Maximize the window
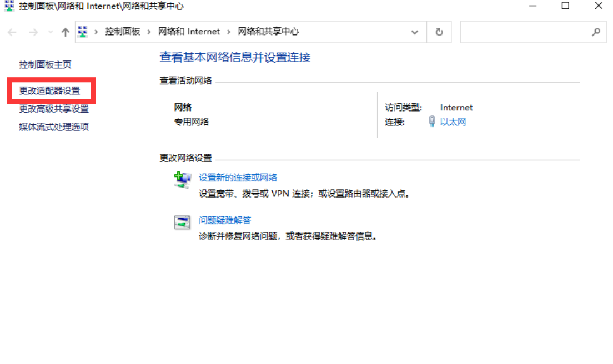Screen dimensions: 613x364 click(x=565, y=6)
